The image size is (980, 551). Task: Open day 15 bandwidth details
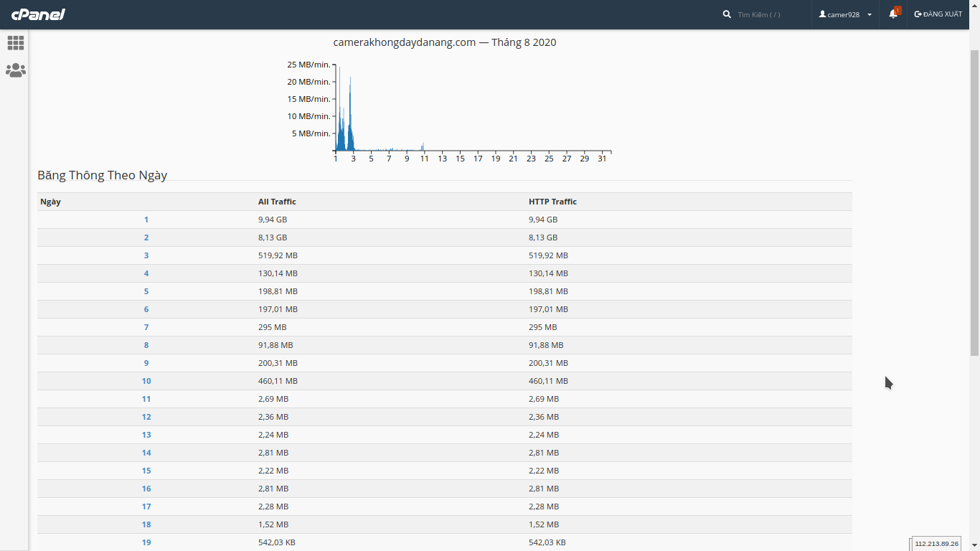(x=146, y=471)
